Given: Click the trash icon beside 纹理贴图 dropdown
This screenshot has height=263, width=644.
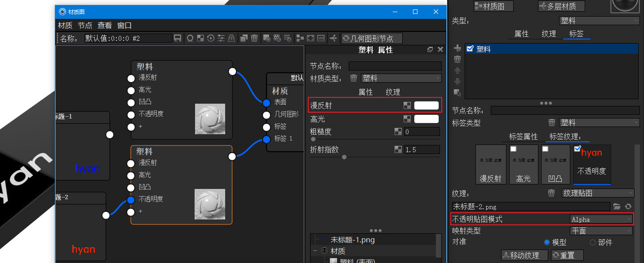Looking at the screenshot, I should 551,193.
